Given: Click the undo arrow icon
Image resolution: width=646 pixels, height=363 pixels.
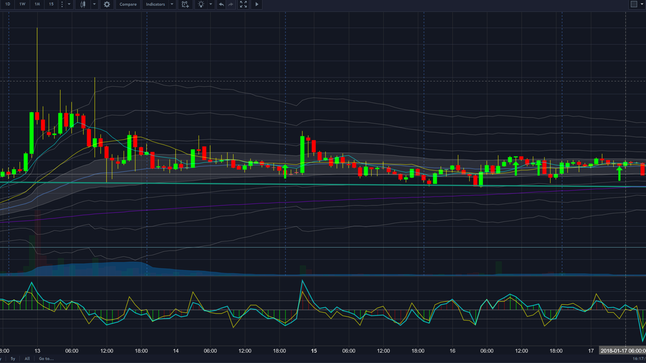Looking at the screenshot, I should [x=221, y=4].
